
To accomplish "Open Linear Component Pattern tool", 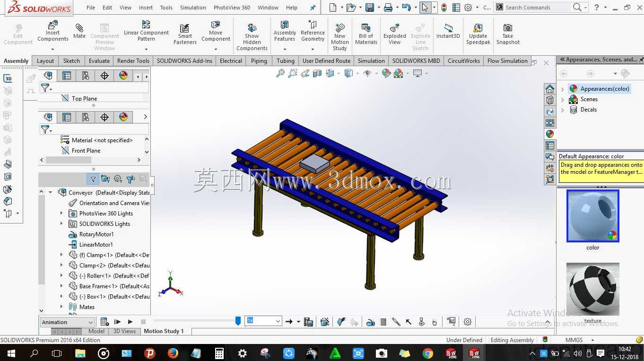I will 146,31.
